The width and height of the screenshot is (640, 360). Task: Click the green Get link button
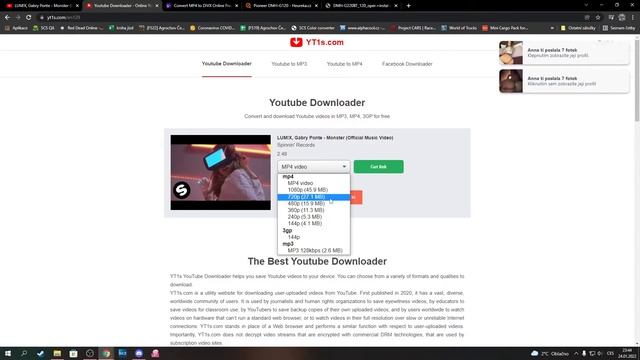[378, 167]
